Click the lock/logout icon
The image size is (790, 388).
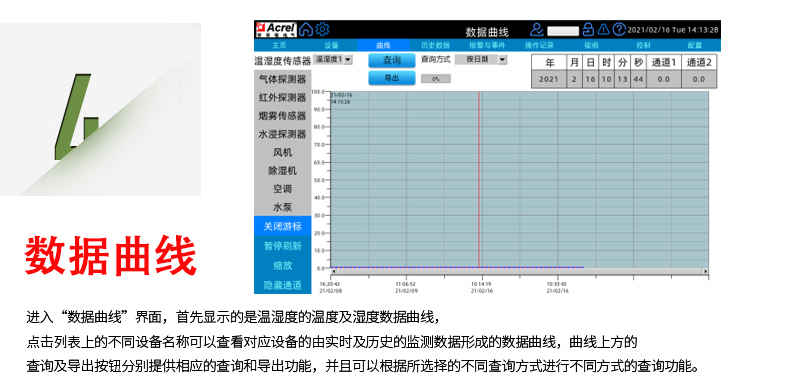click(588, 30)
